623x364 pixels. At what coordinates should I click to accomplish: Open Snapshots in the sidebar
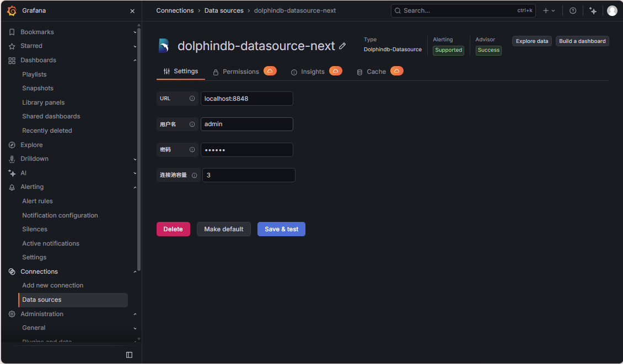[37, 89]
